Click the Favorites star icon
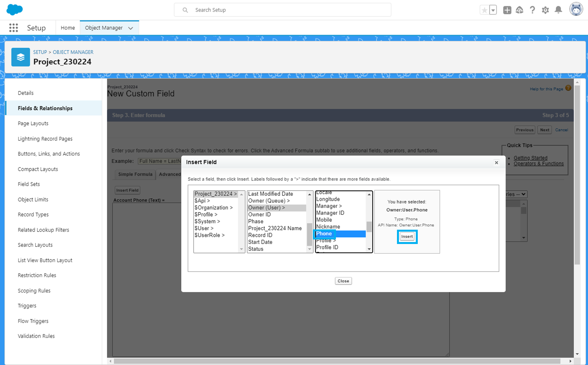588x365 pixels. (x=484, y=10)
